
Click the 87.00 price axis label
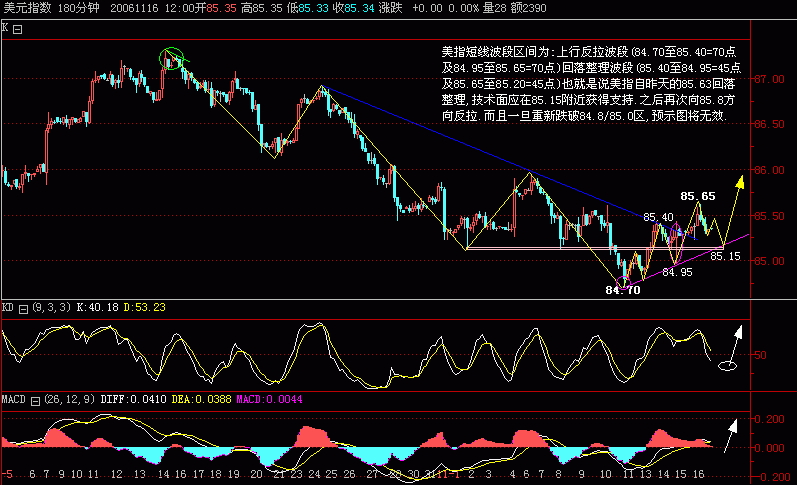769,79
